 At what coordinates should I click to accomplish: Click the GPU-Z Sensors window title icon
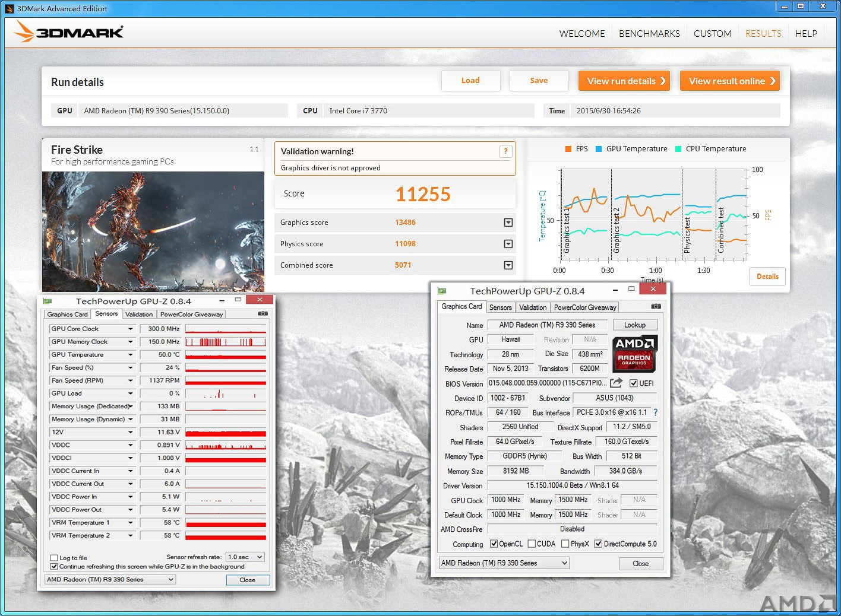[48, 301]
